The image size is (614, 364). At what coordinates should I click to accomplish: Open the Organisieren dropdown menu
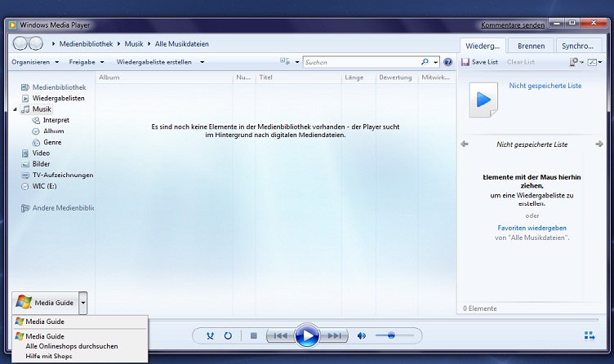(35, 62)
